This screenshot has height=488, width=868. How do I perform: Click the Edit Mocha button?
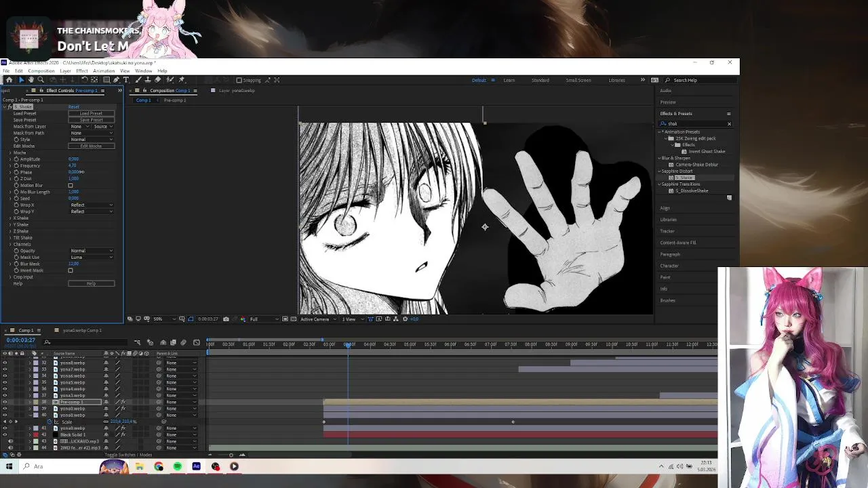point(92,146)
